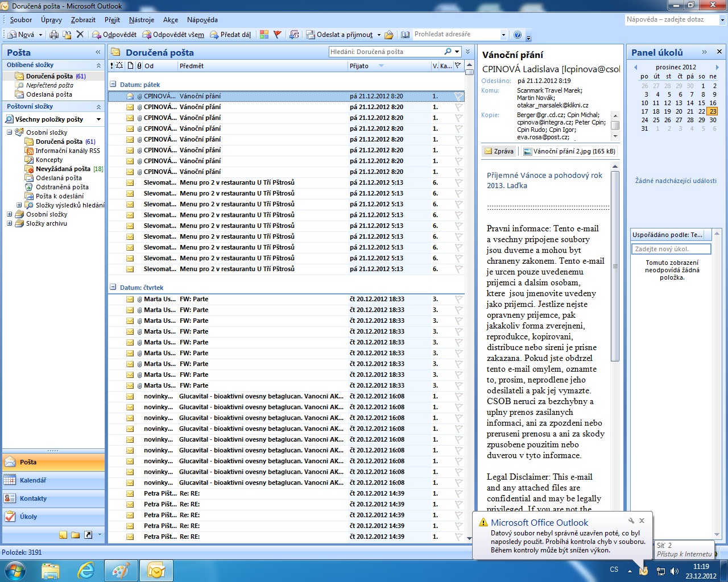
Task: Open the Folder List icon in the navigation pane
Action: (75, 535)
